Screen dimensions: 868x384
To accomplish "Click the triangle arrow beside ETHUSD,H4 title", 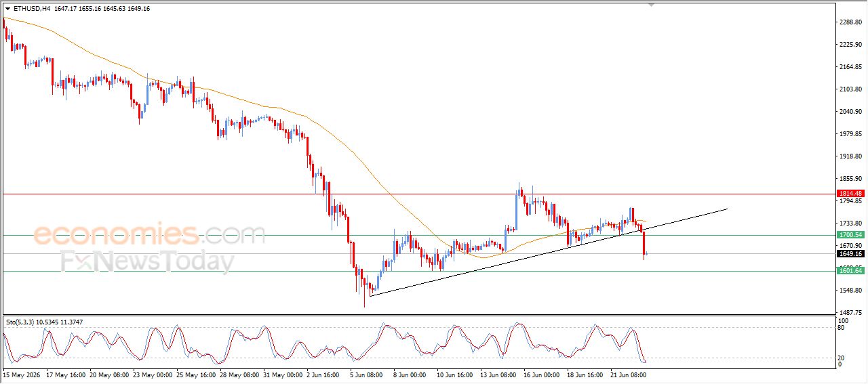I will pos(7,9).
